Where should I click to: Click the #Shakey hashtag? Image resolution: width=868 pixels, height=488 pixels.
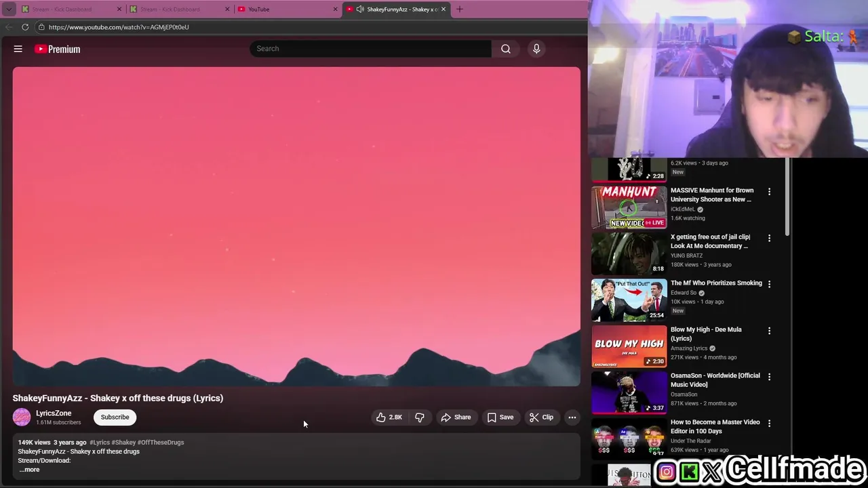[x=123, y=442]
